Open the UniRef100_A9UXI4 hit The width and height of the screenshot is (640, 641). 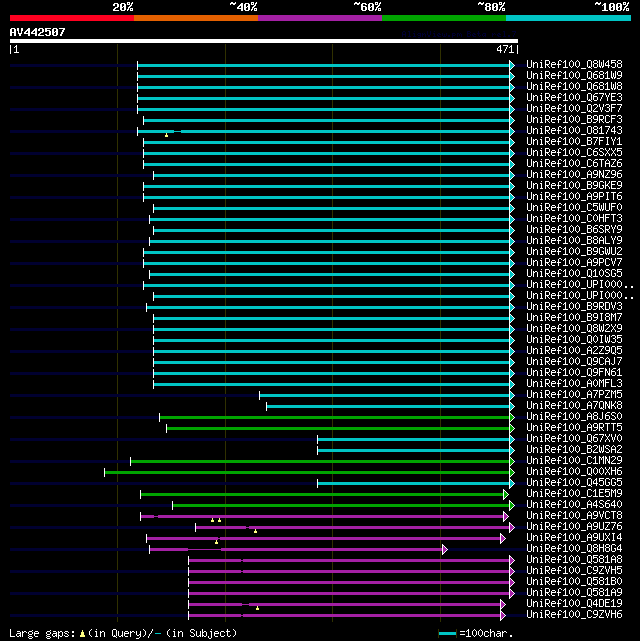(574, 538)
